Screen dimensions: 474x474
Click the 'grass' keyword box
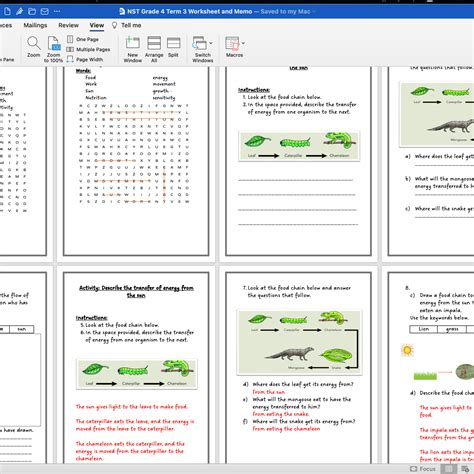452,329
